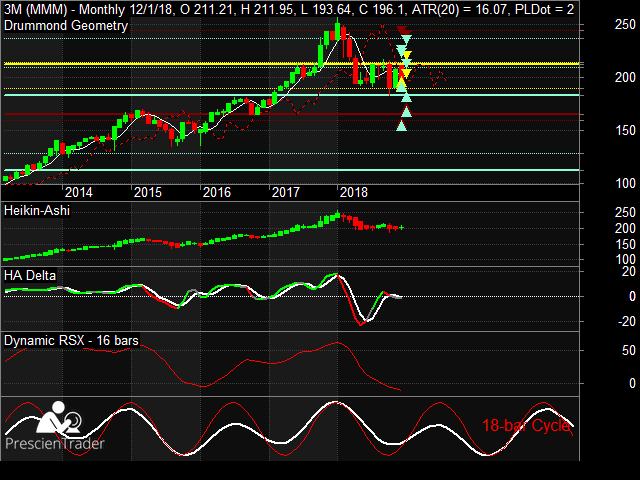Click the PrescienTrader logo icon
Viewport: 640px width, 480px height.
click(60, 417)
